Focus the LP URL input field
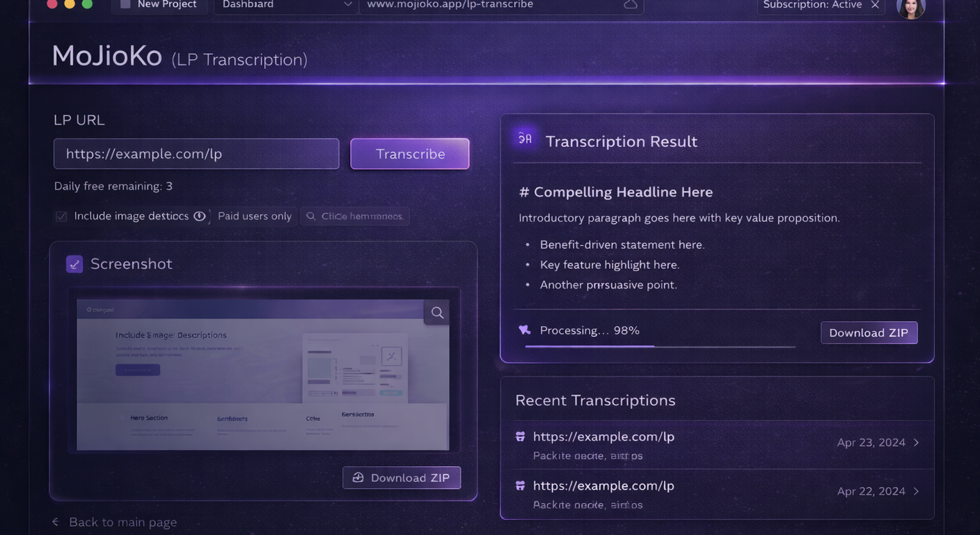Image resolution: width=980 pixels, height=535 pixels. [196, 154]
